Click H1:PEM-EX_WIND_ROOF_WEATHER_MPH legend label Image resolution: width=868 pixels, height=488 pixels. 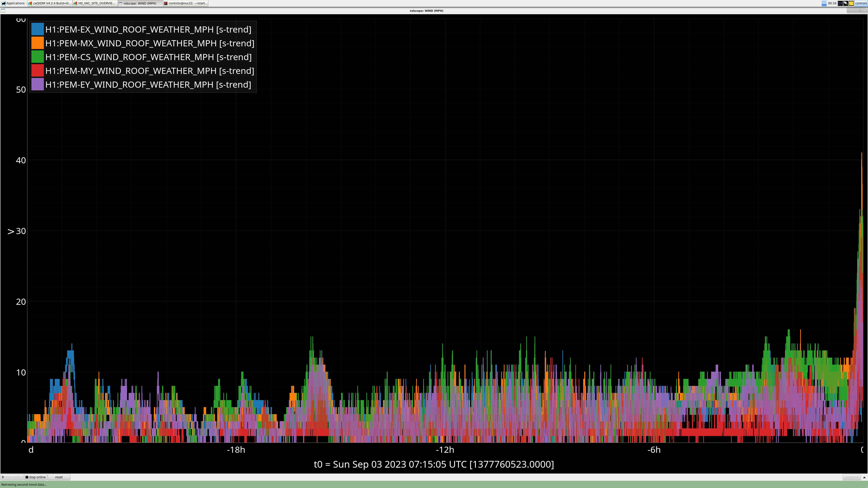[x=148, y=30]
